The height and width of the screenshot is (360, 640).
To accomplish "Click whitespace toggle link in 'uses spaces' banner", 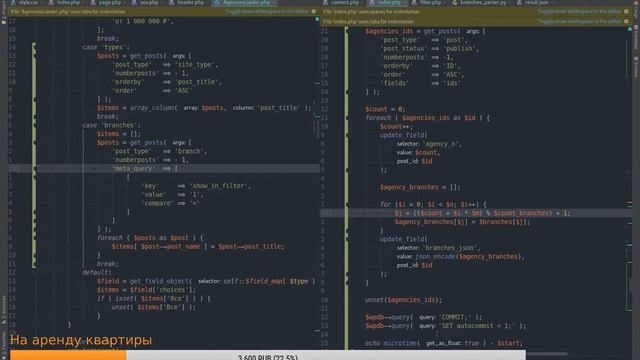I will coord(579,11).
